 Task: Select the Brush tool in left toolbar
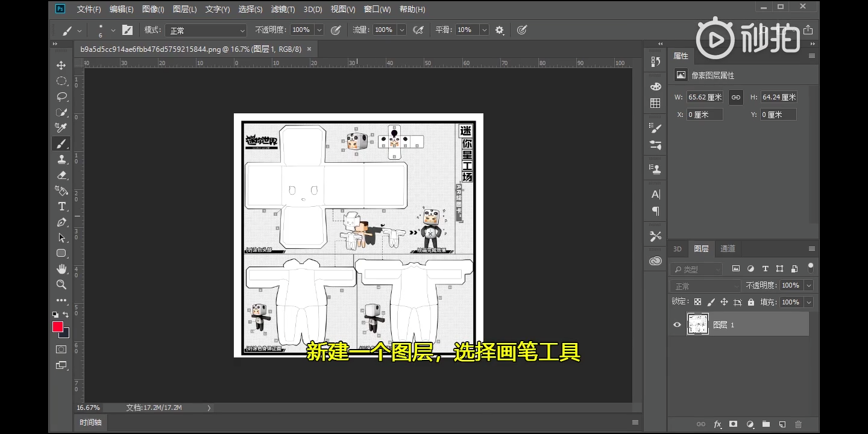61,143
